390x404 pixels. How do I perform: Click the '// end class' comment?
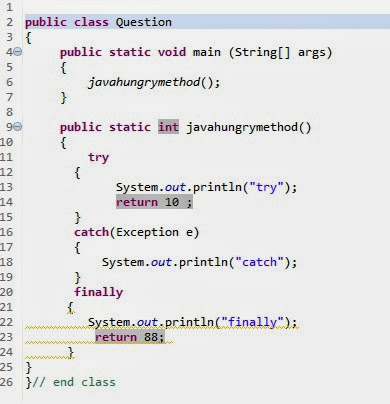pos(74,382)
